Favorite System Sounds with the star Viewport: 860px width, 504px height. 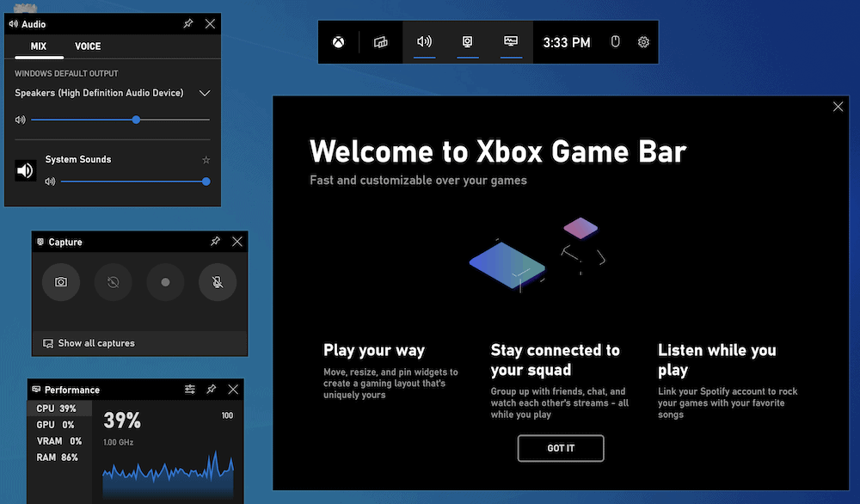pyautogui.click(x=206, y=159)
